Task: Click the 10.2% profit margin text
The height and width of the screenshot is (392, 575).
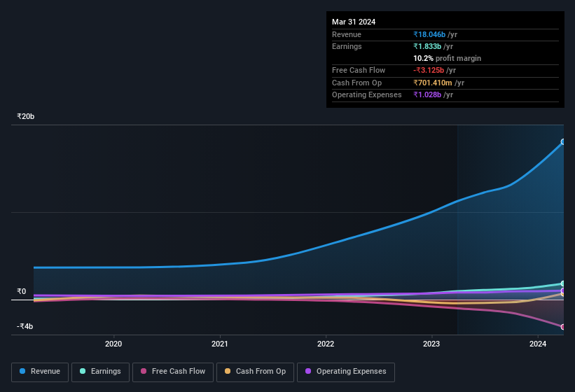Action: pos(447,58)
